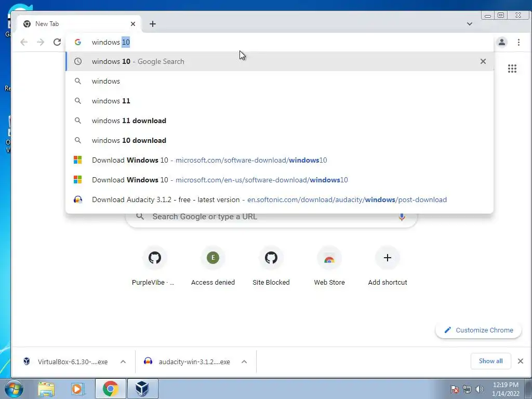Screen dimensions: 532x399
Task: Open the Google apps grid icon
Action: tap(512, 69)
